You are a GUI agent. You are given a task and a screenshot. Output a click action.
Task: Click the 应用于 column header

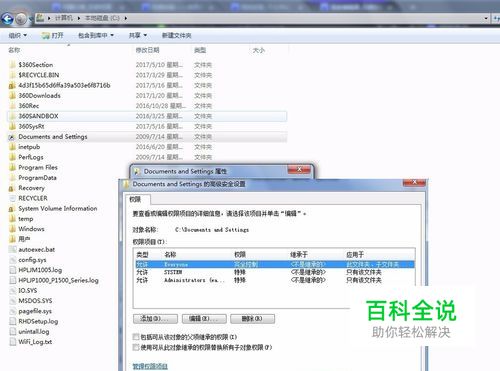355,255
